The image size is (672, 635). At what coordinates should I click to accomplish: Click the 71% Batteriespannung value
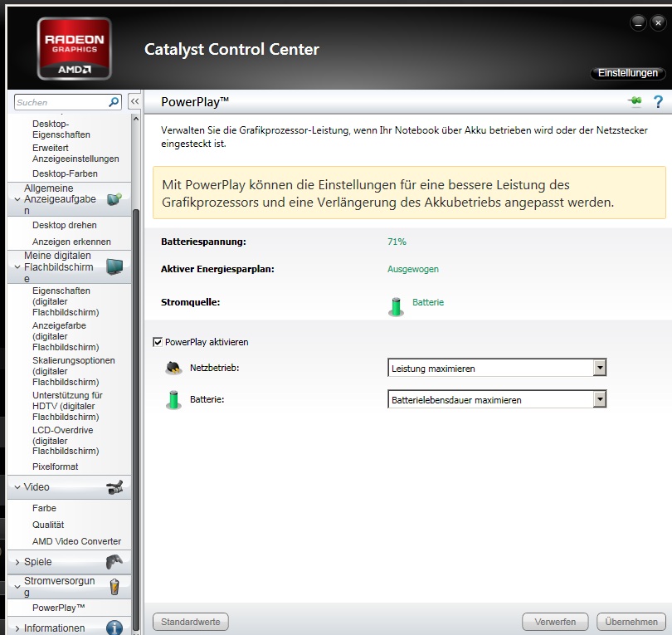click(x=397, y=242)
